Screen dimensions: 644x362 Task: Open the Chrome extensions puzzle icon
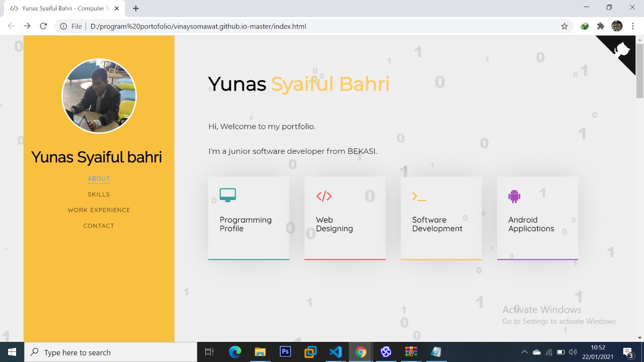(x=600, y=26)
